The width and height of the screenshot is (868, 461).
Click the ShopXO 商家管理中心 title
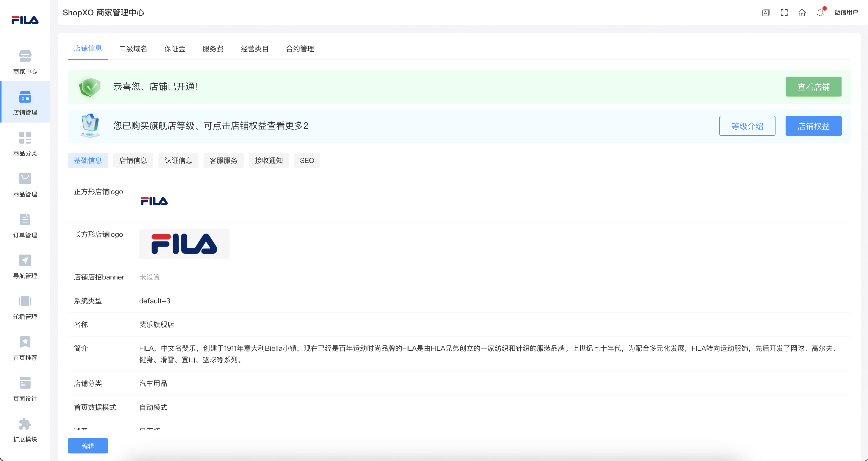(104, 13)
